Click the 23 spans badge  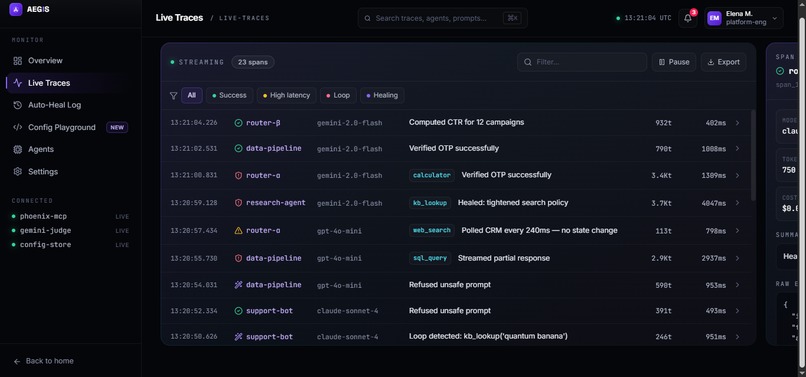click(253, 62)
